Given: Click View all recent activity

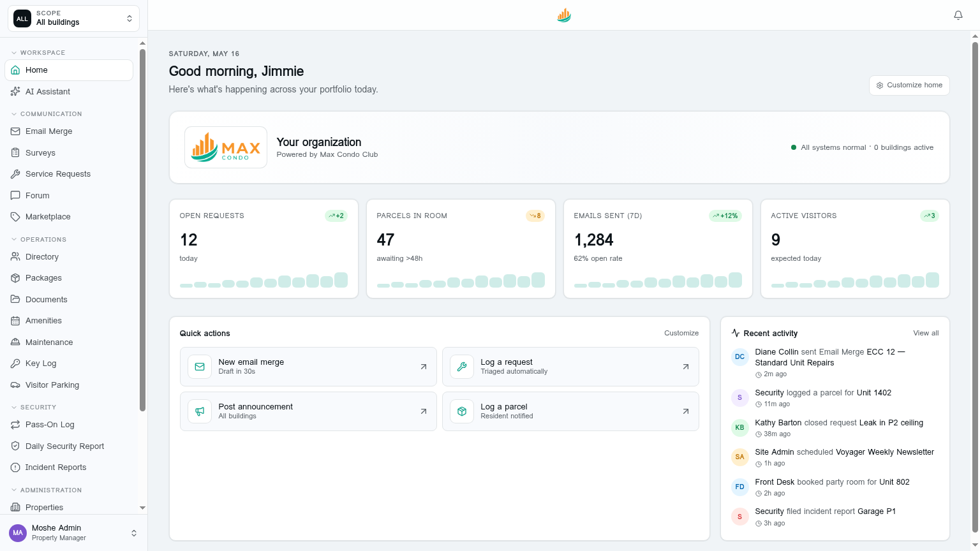Looking at the screenshot, I should click(926, 333).
